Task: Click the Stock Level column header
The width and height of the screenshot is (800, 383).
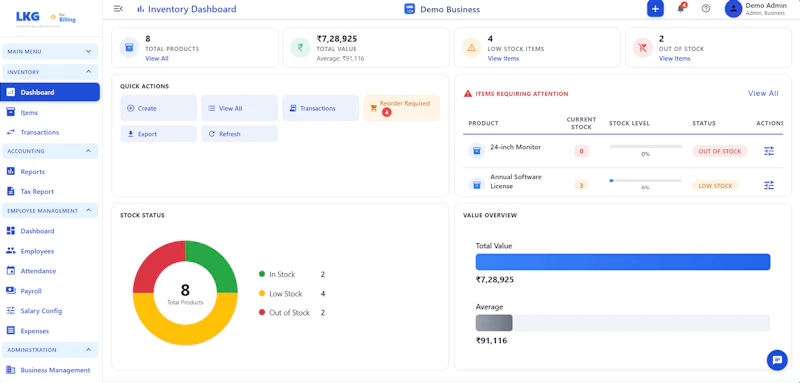Action: 629,123
